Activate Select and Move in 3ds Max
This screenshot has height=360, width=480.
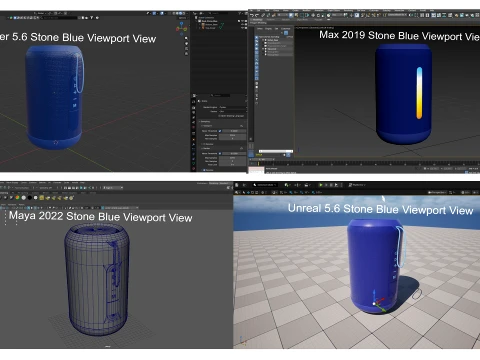pyautogui.click(x=313, y=15)
